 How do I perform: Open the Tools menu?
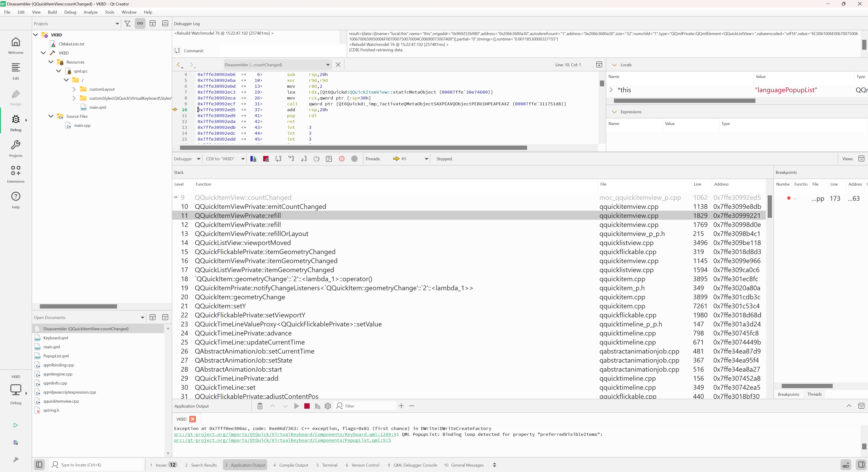tap(109, 12)
